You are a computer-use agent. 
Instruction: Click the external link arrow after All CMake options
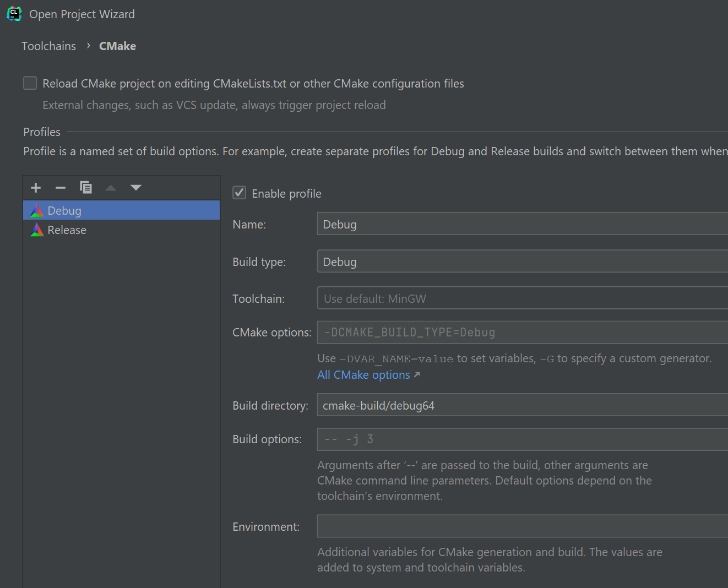coord(417,375)
